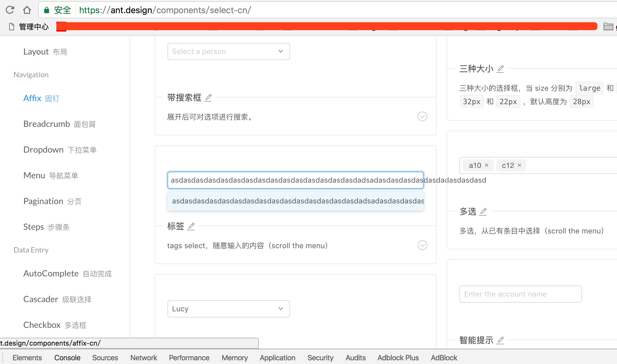Switch to the Console DevTools tab
Image resolution: width=617 pixels, height=364 pixels.
[x=67, y=358]
